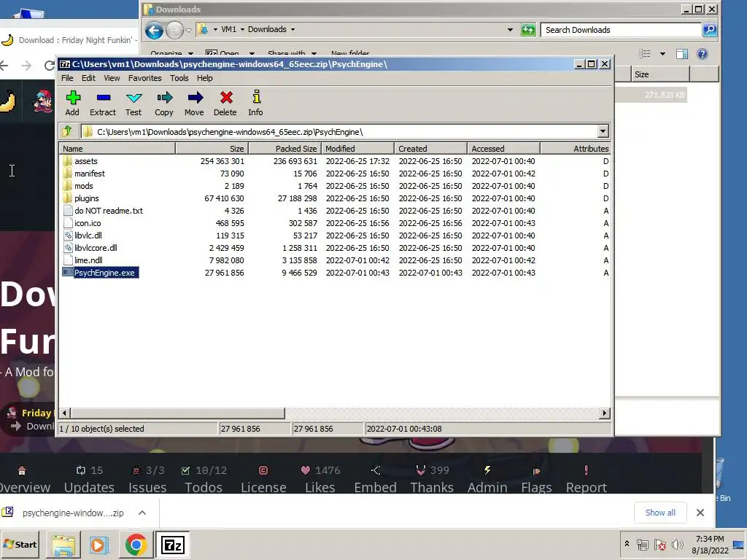The width and height of the screenshot is (747, 560).
Task: Open the Issues tab on the web page
Action: [147, 479]
